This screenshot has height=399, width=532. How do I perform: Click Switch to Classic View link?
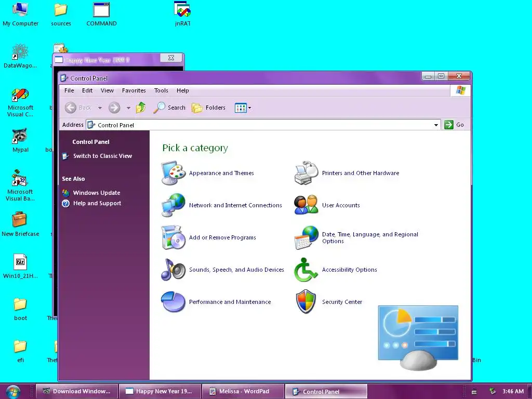tap(102, 156)
